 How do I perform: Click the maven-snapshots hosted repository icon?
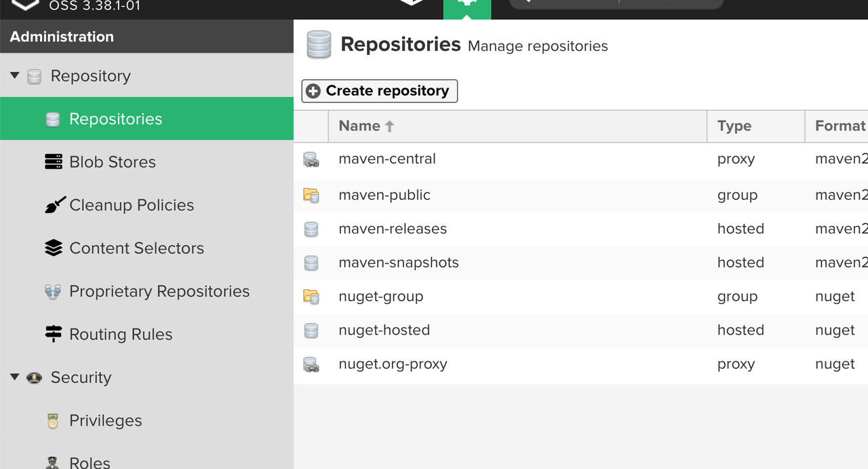(311, 263)
